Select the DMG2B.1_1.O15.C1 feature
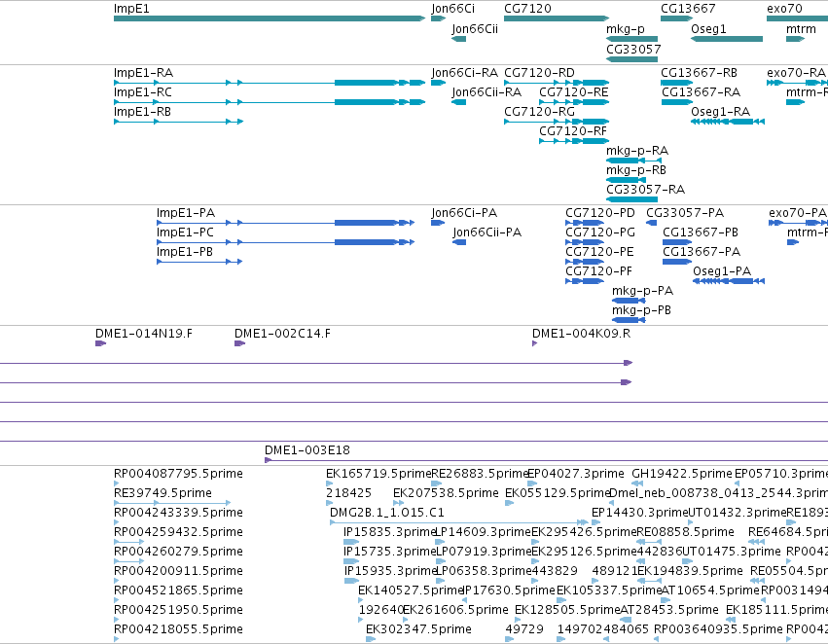Viewport: 828px width, 644px height. tap(459, 522)
